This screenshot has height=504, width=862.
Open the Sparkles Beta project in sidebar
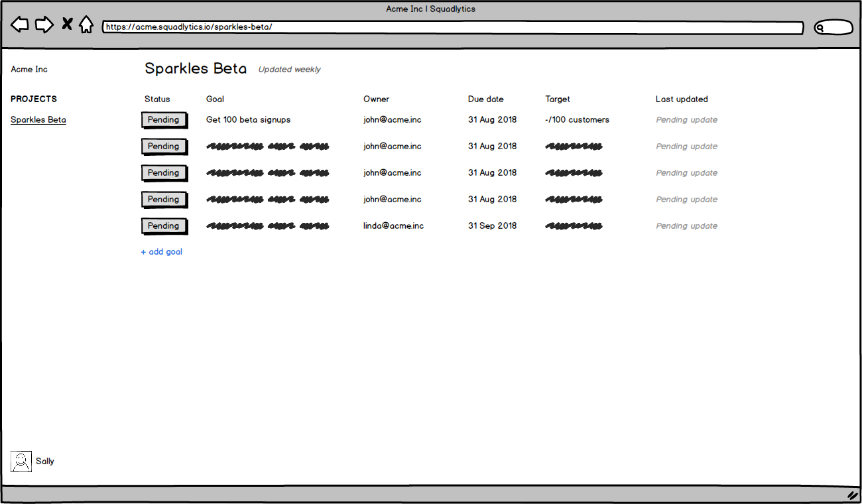click(38, 120)
